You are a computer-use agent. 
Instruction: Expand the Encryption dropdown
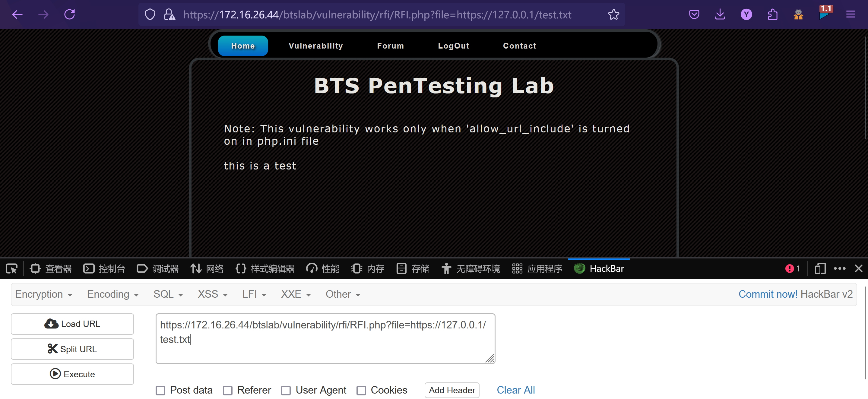44,294
